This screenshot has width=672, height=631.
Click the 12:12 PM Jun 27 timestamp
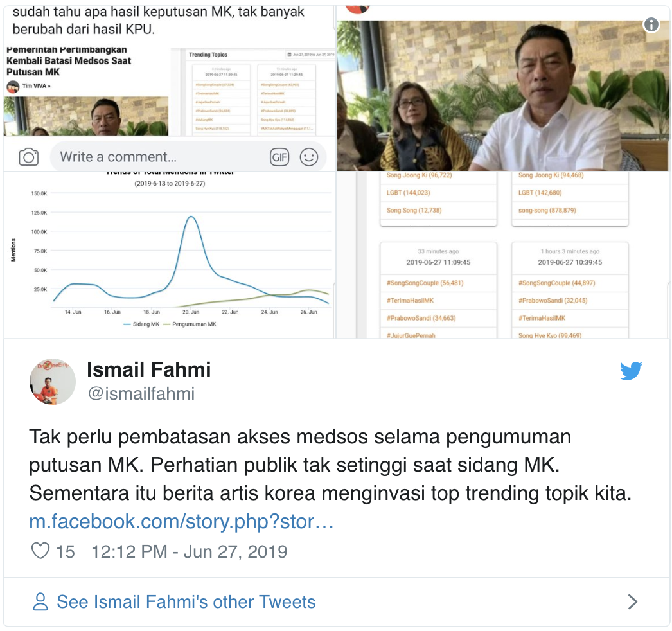coord(189,552)
